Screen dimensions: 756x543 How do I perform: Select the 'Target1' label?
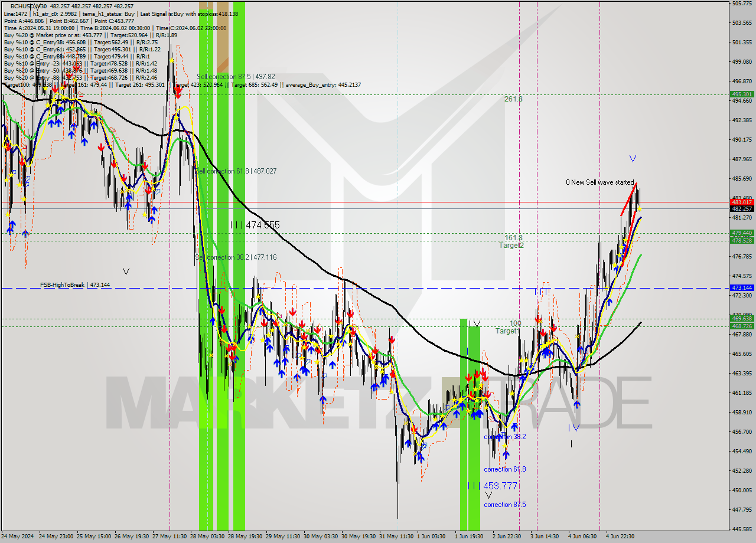507,331
